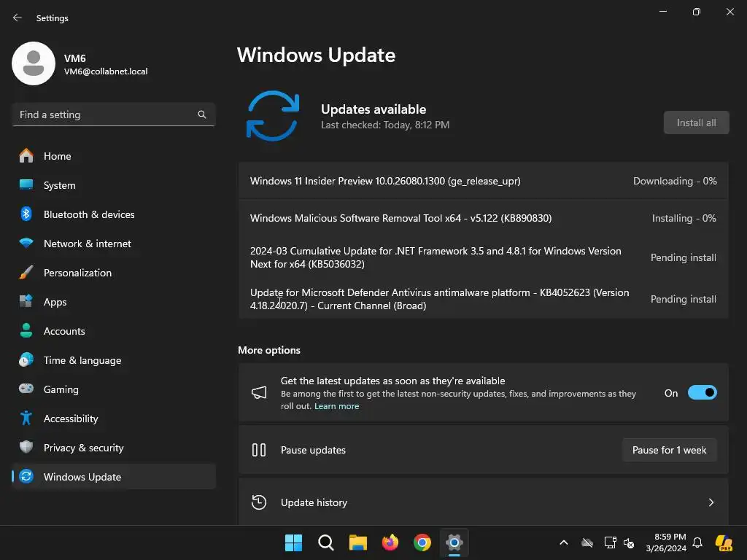
Task: Click the Windows Update sync icon in sidebar
Action: pos(26,476)
